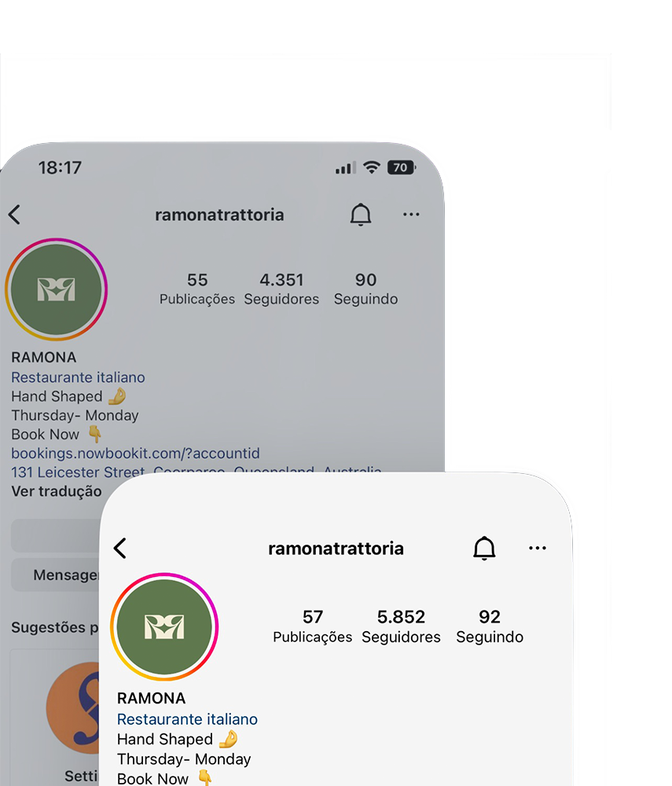
Task: View the story from the white profile's avatar
Action: click(x=163, y=626)
